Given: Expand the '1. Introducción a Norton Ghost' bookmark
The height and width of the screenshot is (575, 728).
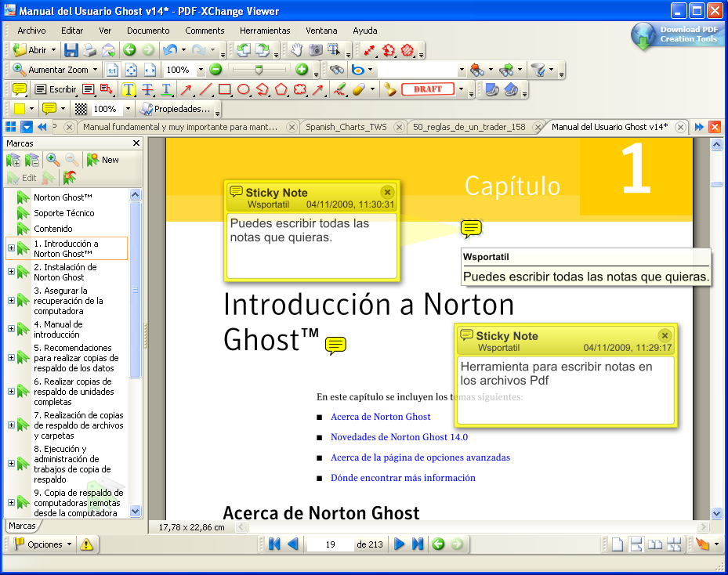Looking at the screenshot, I should 11,248.
